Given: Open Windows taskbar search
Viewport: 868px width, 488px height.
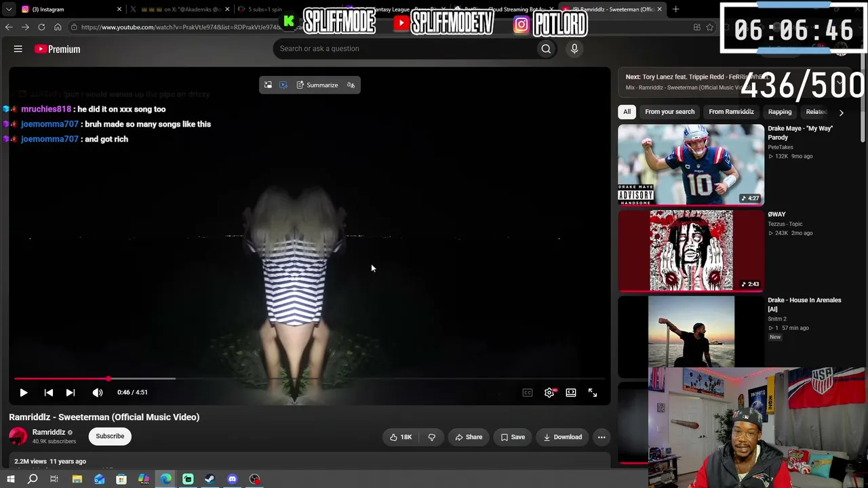Looking at the screenshot, I should 33,479.
